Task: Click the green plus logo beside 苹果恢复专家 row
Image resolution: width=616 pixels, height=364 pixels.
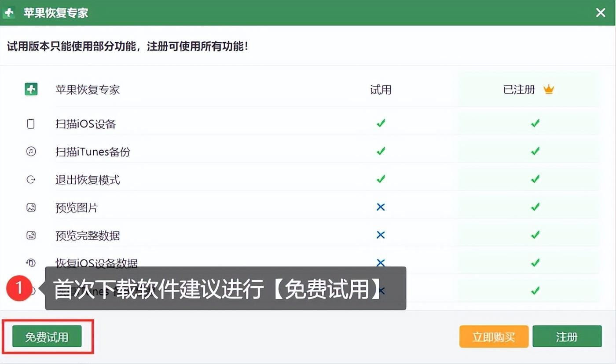Action: 31,90
